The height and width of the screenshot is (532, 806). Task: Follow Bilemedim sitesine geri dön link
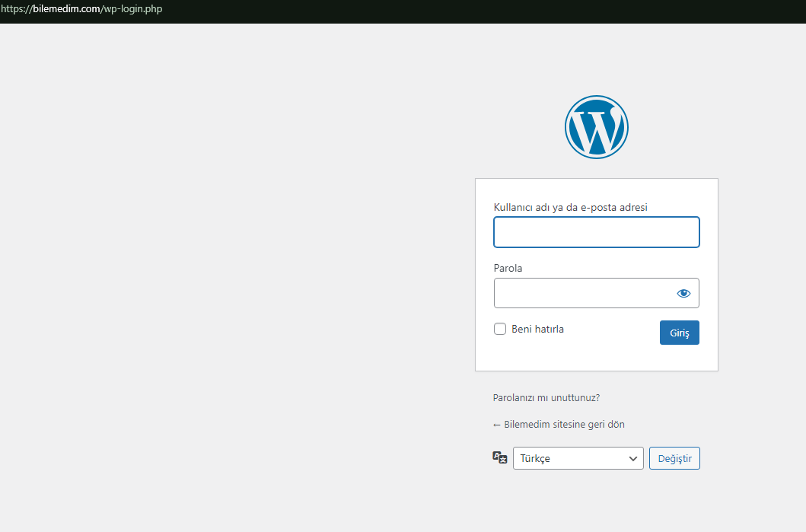pos(559,425)
